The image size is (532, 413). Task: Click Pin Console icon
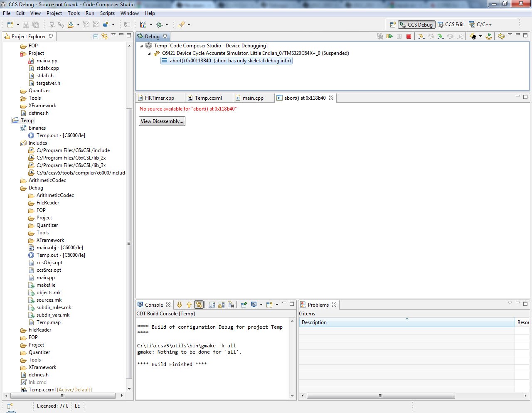(x=244, y=305)
